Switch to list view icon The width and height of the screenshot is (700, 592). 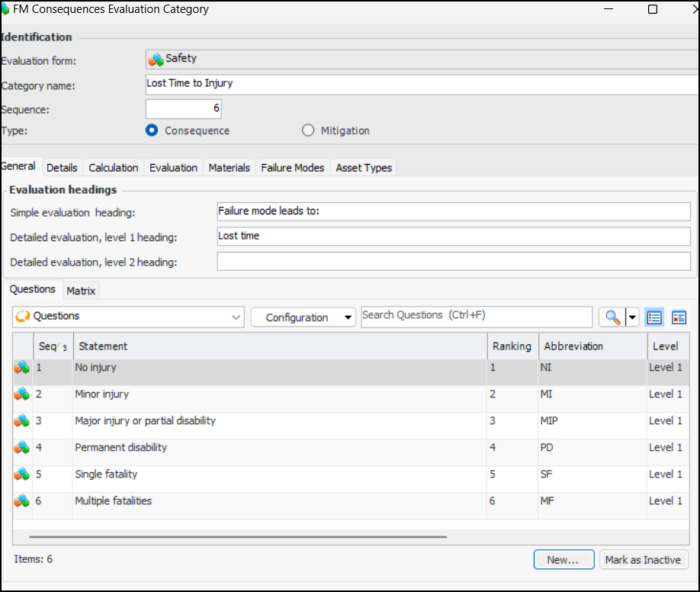[653, 317]
